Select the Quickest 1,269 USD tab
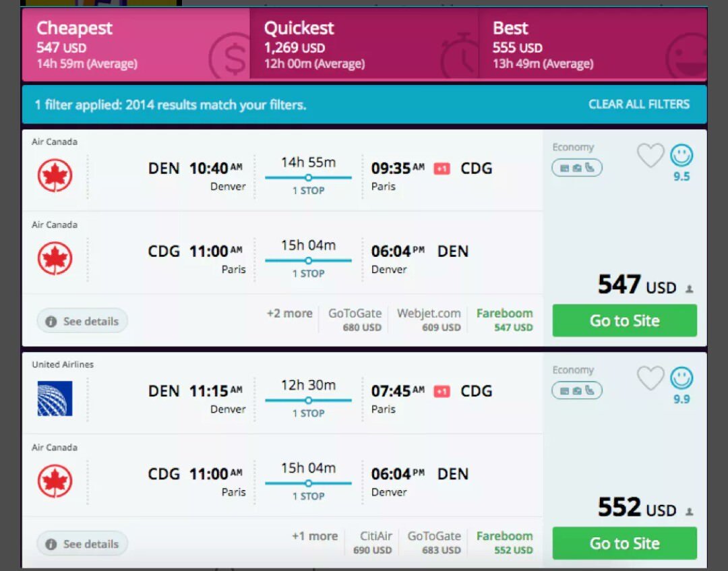 pyautogui.click(x=364, y=44)
